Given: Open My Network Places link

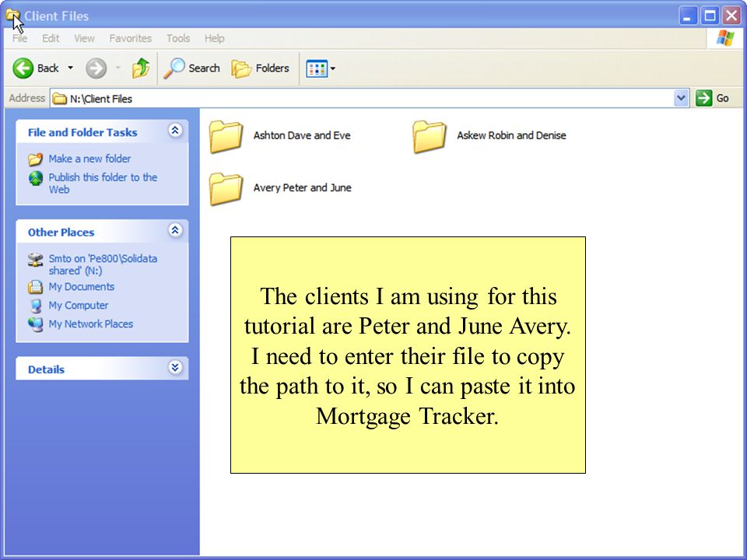Looking at the screenshot, I should pyautogui.click(x=91, y=324).
